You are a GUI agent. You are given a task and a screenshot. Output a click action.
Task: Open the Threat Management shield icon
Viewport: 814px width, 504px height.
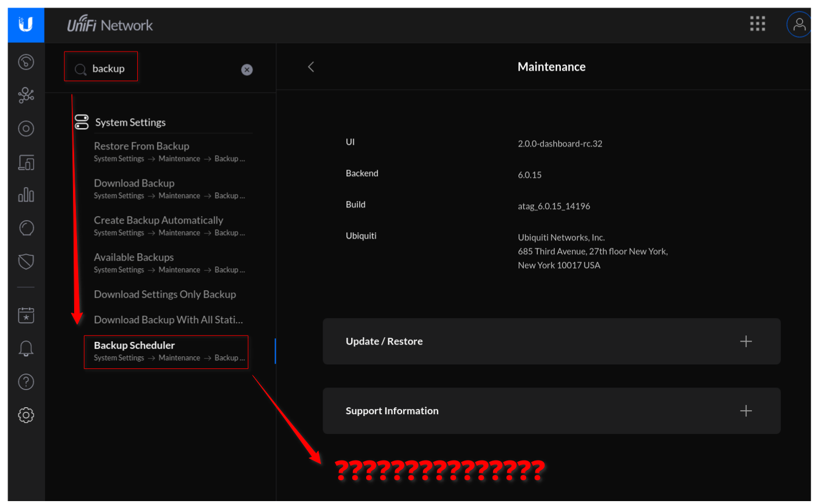[26, 262]
